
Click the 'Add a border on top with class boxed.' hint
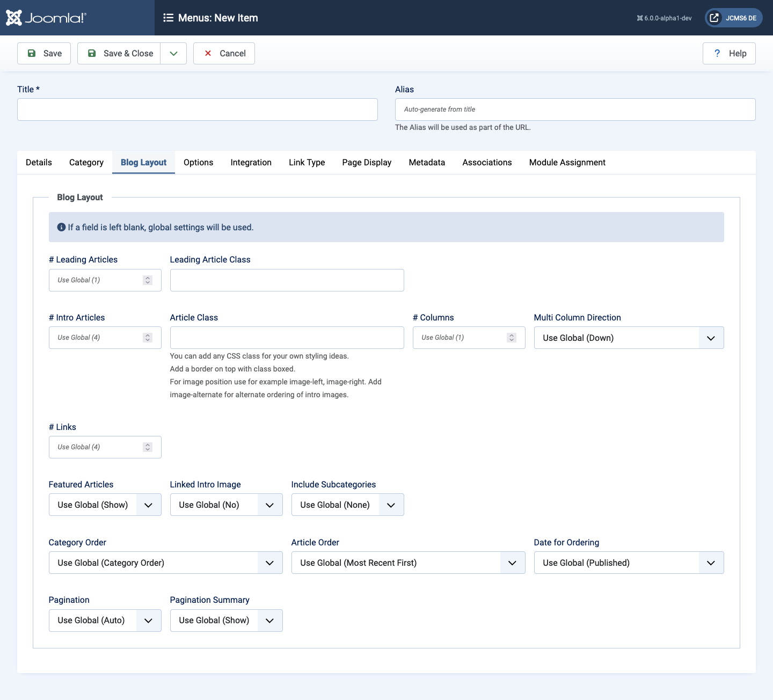click(x=232, y=369)
